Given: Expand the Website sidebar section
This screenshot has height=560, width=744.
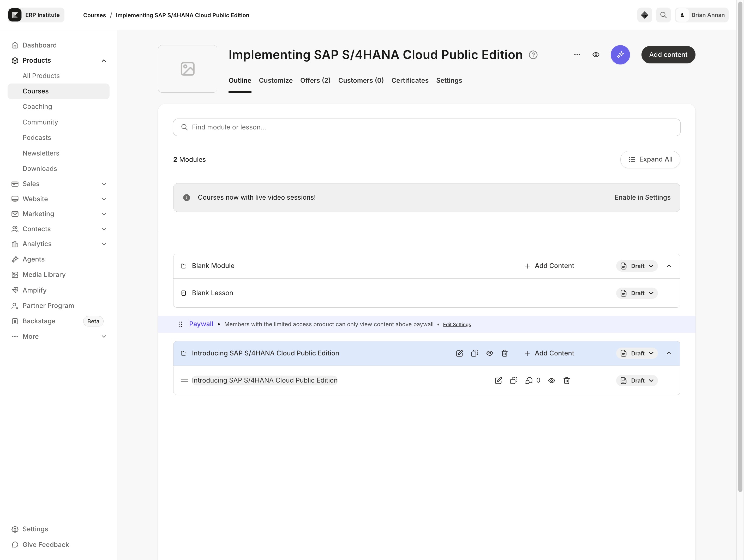Looking at the screenshot, I should click(104, 199).
